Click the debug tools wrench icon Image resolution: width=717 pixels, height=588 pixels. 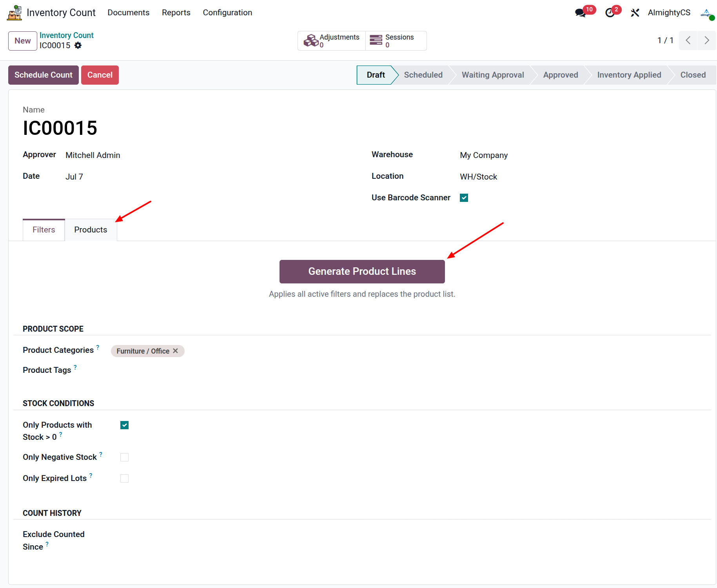click(x=635, y=13)
